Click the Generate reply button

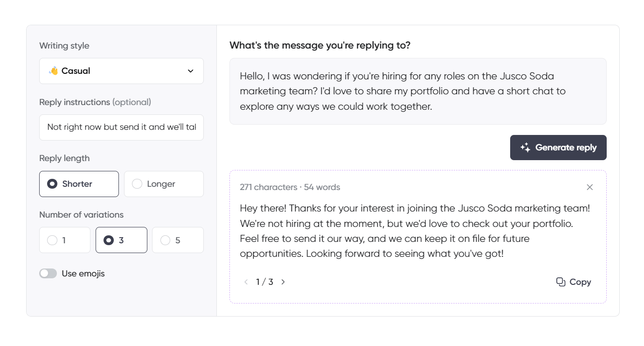pyautogui.click(x=558, y=147)
